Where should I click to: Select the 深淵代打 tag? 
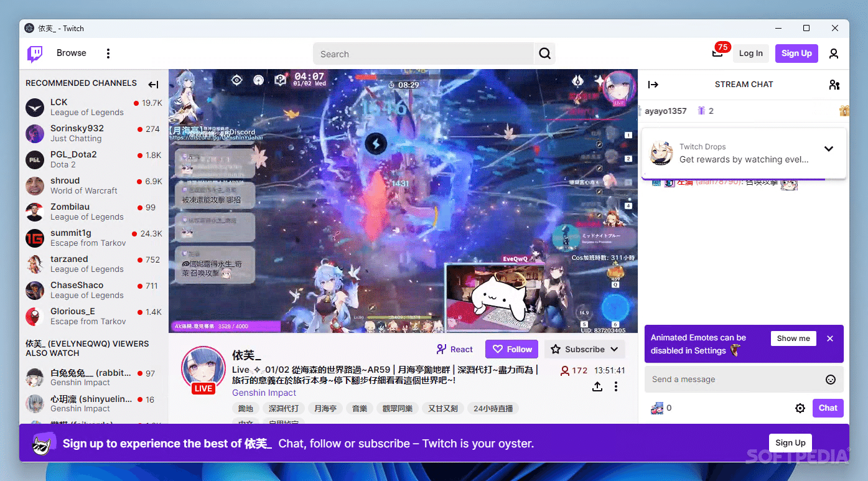click(284, 409)
